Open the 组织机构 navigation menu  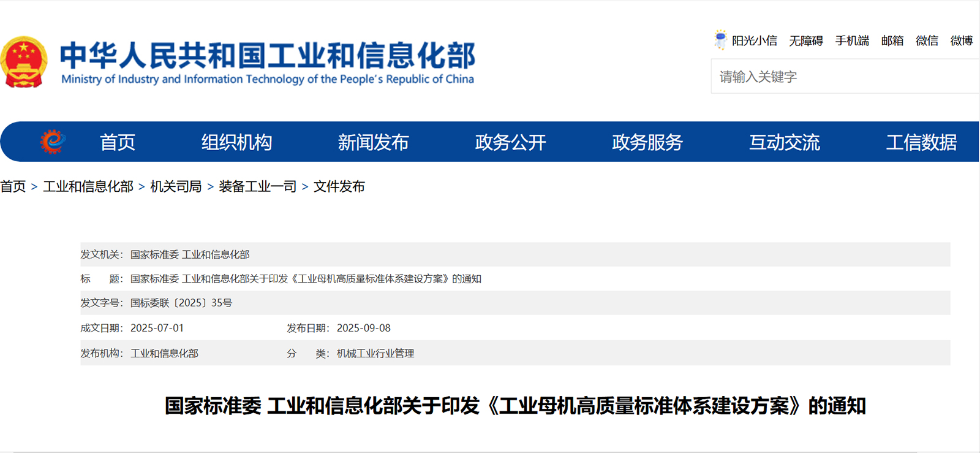pyautogui.click(x=236, y=142)
